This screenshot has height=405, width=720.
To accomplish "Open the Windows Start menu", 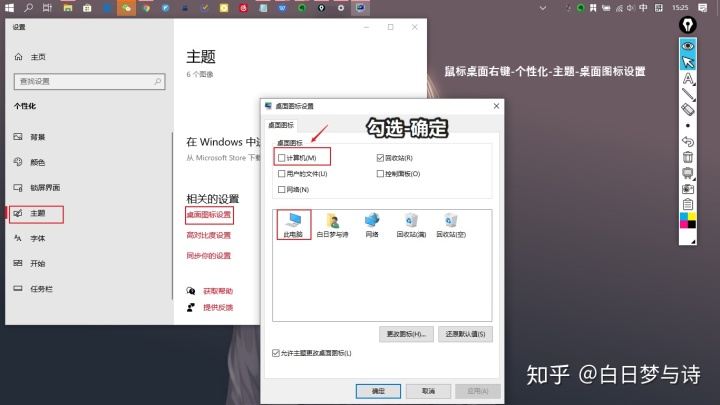I will [x=9, y=8].
